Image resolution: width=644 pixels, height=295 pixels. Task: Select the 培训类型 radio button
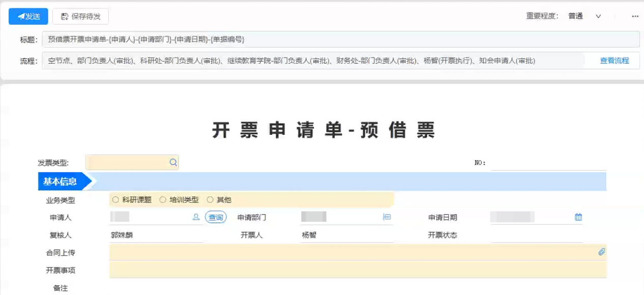coord(163,200)
